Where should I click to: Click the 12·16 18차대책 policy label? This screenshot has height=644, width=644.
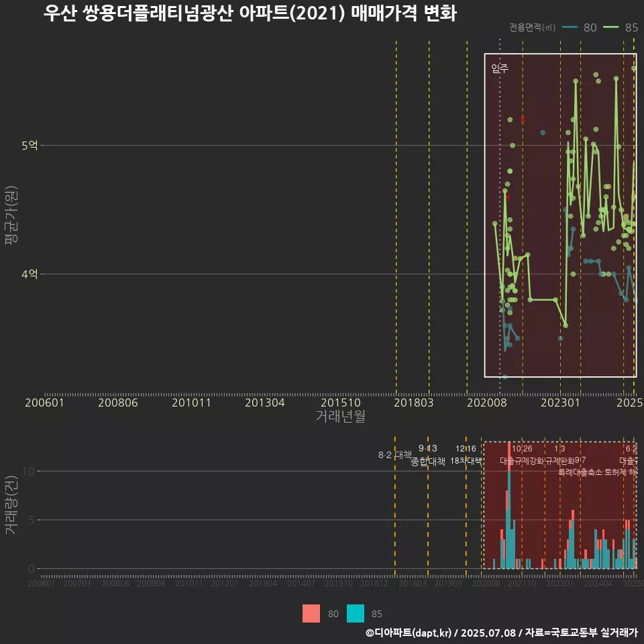[466, 455]
